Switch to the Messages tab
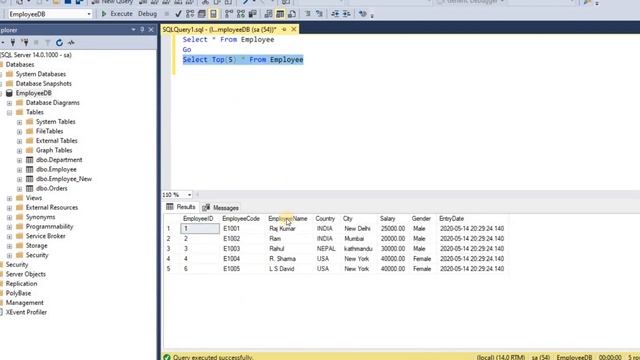This screenshot has height=360, width=640. point(220,208)
